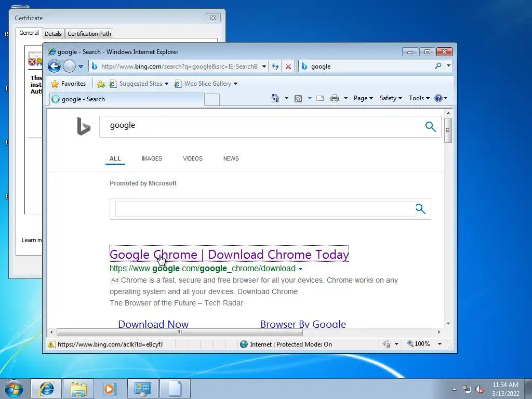Click the blank document taskbar icon
The height and width of the screenshot is (399, 532).
[x=175, y=389]
